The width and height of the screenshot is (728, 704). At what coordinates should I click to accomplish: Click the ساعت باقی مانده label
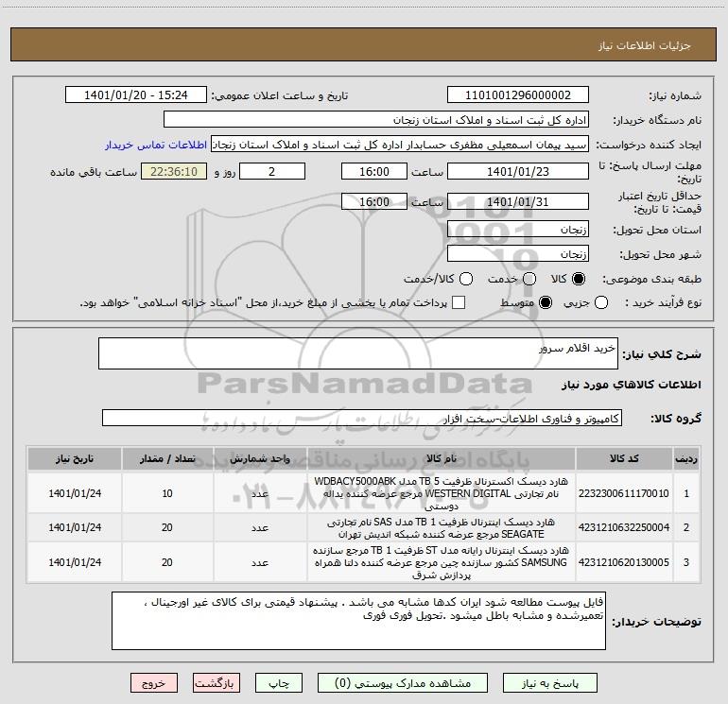point(94,172)
